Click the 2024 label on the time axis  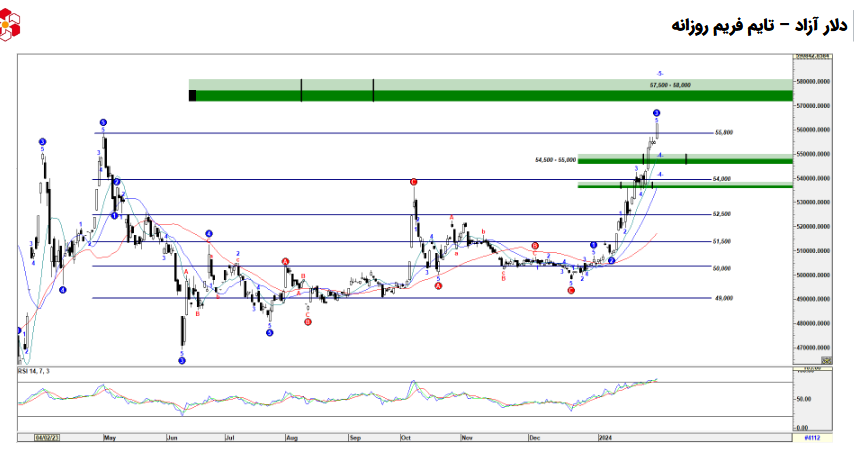click(x=604, y=437)
